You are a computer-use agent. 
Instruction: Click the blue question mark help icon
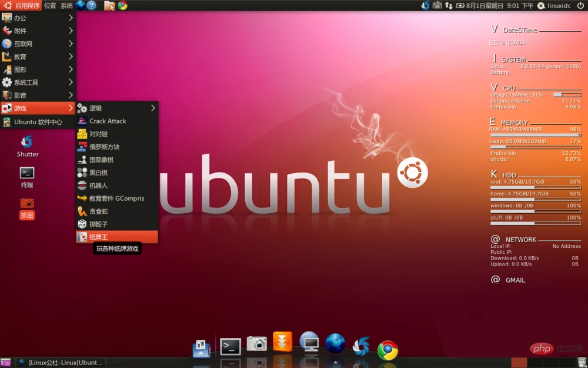92,5
